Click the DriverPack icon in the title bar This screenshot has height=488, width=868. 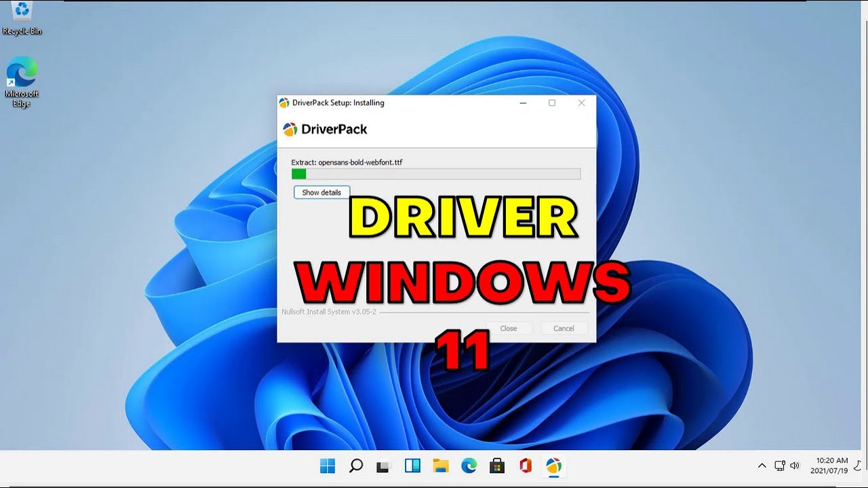tap(284, 103)
